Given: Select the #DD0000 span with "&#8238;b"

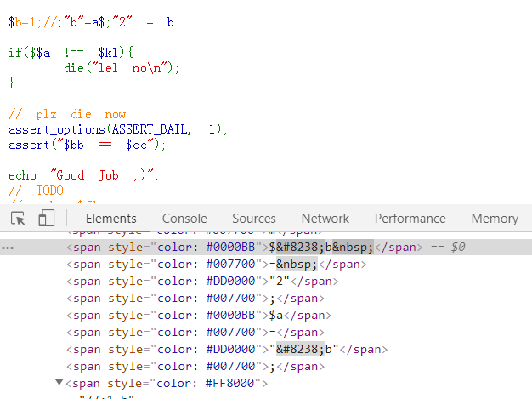Looking at the screenshot, I should (227, 349).
